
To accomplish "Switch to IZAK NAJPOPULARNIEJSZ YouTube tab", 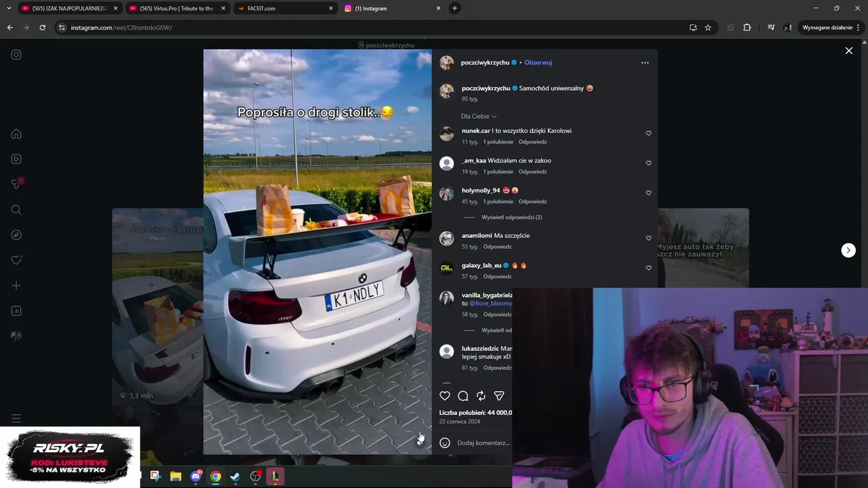I will pyautogui.click(x=69, y=8).
